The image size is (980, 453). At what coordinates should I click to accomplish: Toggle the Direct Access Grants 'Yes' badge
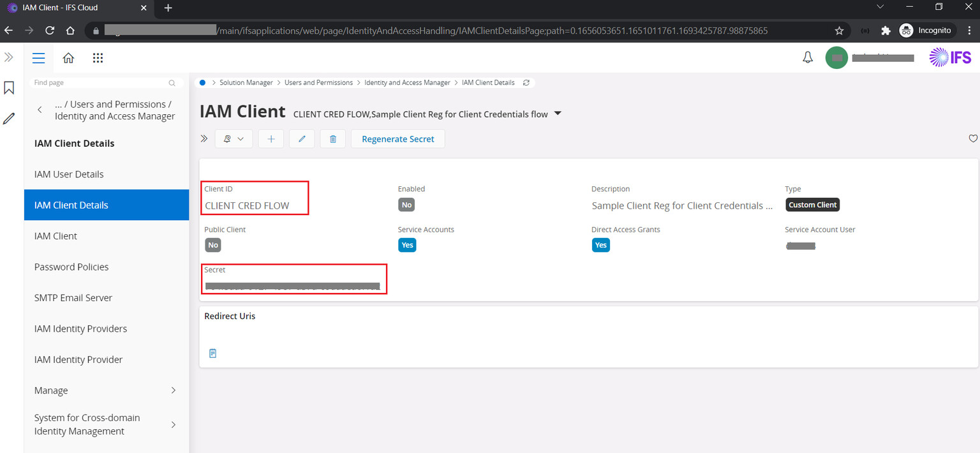[600, 245]
